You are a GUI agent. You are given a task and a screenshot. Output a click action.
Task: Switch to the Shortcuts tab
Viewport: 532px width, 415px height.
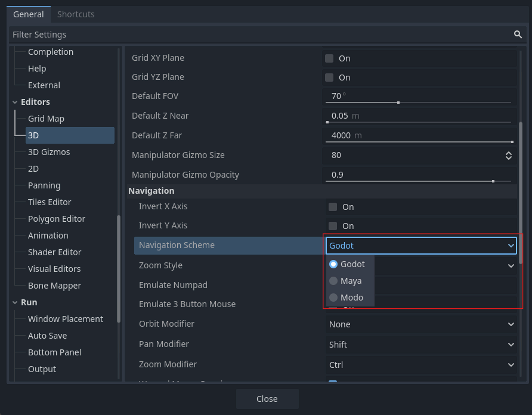[76, 14]
